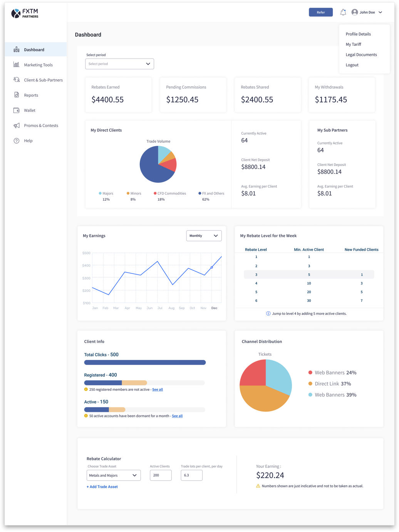Click warning icon beside 250 registered members
Viewport: 399px width, 532px height.
click(x=86, y=389)
